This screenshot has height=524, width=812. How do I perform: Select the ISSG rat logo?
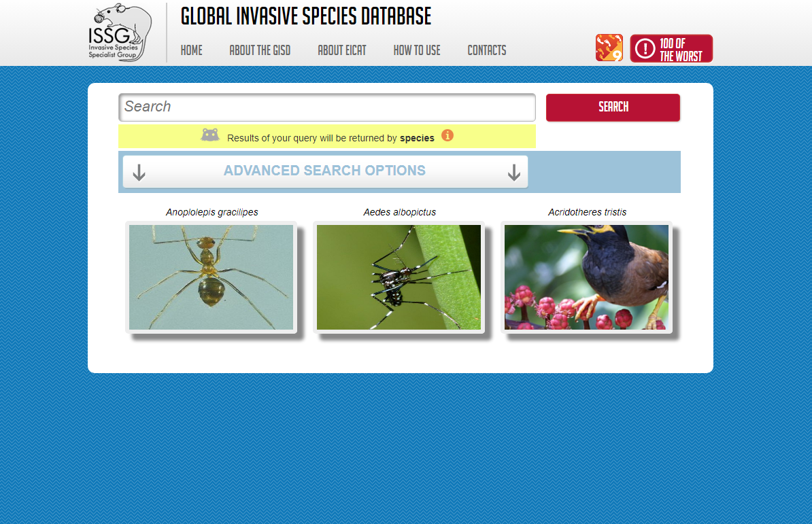(x=120, y=32)
